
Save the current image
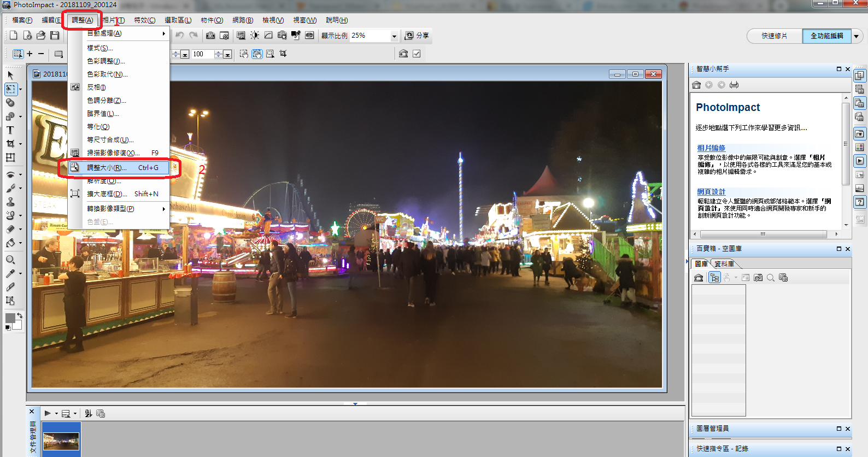point(55,36)
